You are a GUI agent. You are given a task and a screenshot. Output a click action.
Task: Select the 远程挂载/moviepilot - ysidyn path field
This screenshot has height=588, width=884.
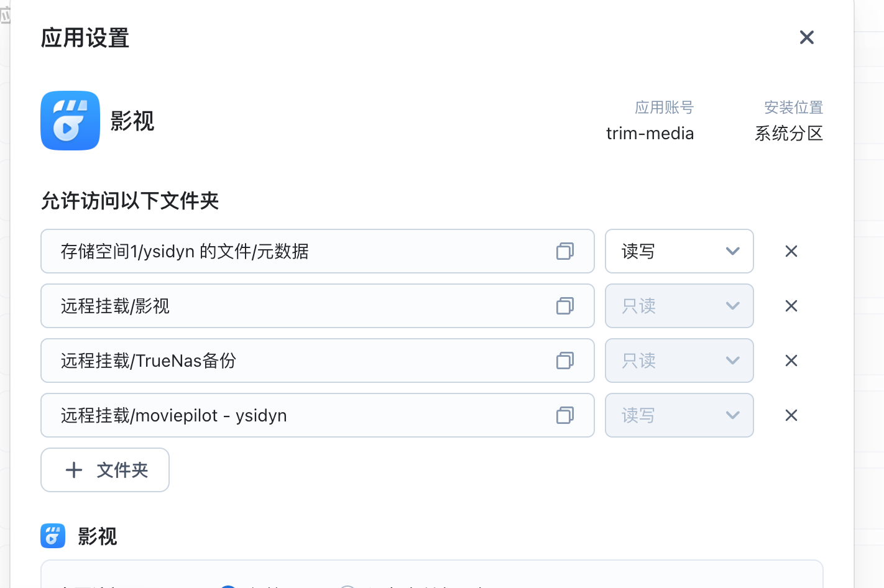[298, 415]
